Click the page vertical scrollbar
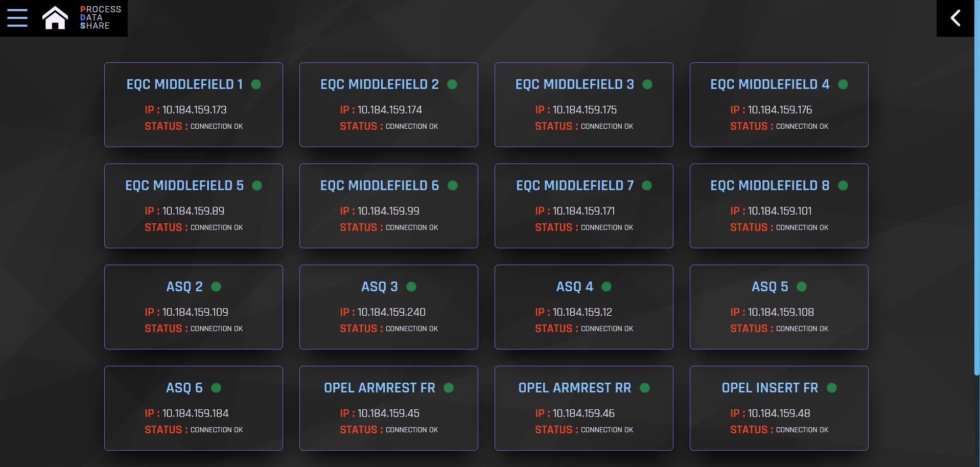The image size is (980, 467). pos(977,204)
